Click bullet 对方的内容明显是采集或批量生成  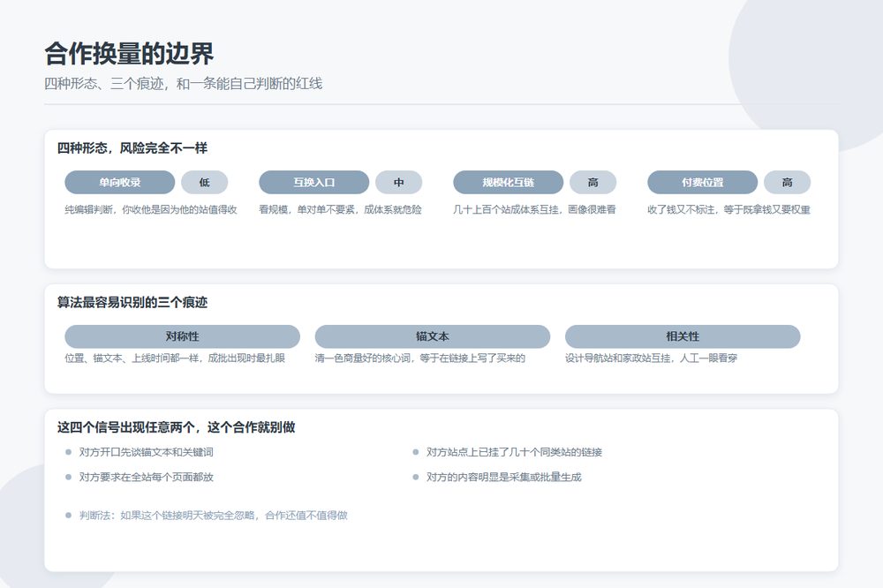tap(504, 477)
